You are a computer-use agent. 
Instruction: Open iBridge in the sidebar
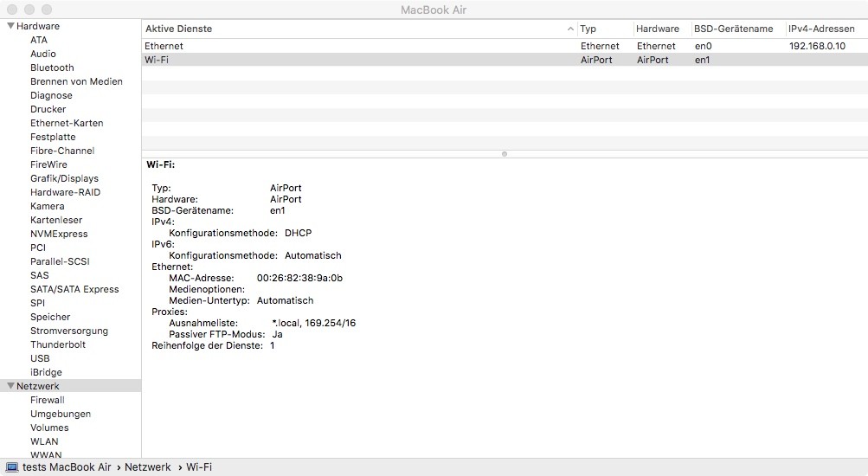click(46, 372)
